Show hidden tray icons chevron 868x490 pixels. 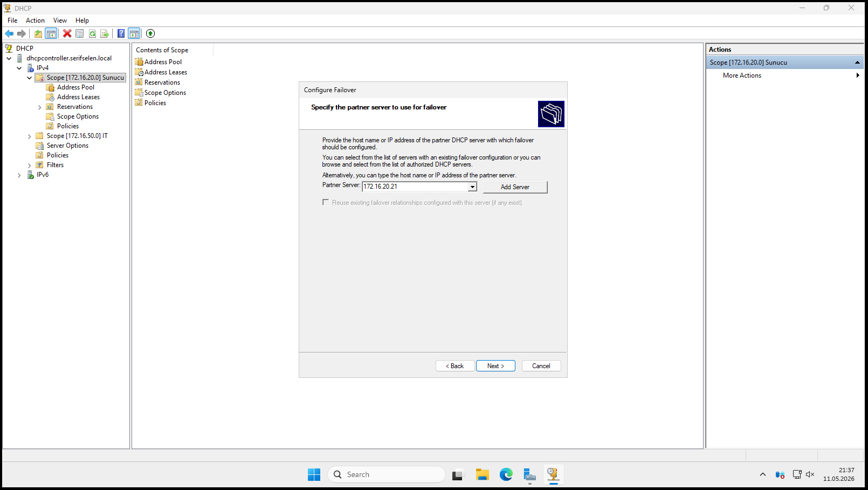(x=762, y=474)
